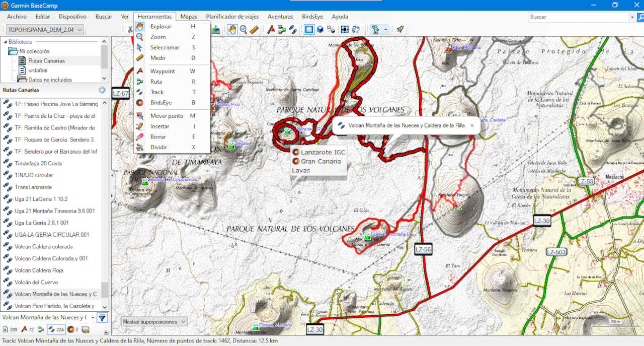This screenshot has height=346, width=644.
Task: Choose Zoom from Herramientas menu
Action: (x=172, y=37)
